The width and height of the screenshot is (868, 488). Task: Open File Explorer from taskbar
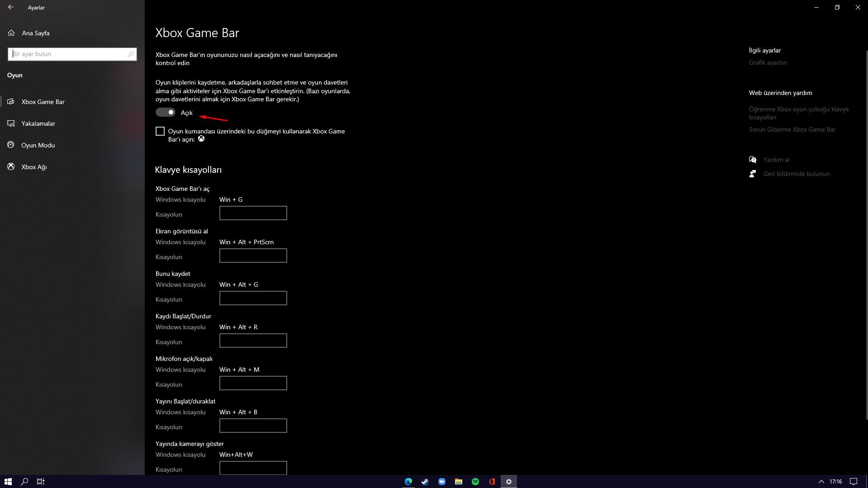pyautogui.click(x=459, y=482)
